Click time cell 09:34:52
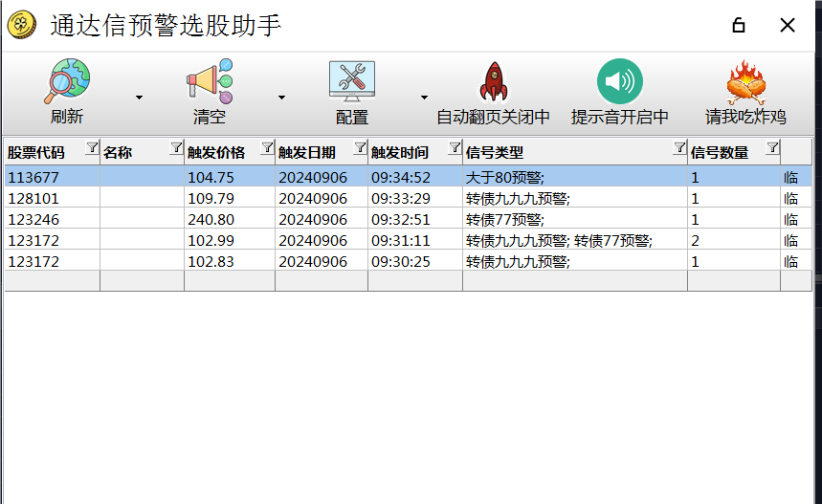Viewport: 822px width, 504px height. [x=415, y=177]
